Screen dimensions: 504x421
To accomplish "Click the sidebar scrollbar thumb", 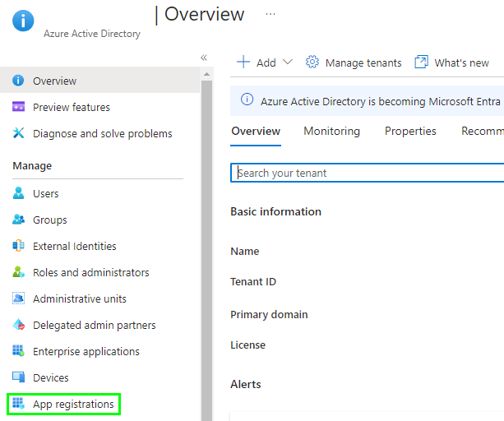I will [206, 251].
